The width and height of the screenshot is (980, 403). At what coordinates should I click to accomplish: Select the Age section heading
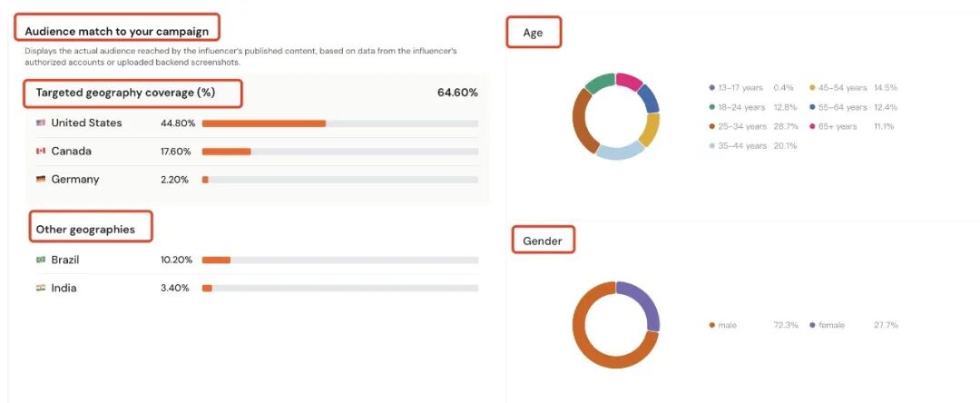533,33
